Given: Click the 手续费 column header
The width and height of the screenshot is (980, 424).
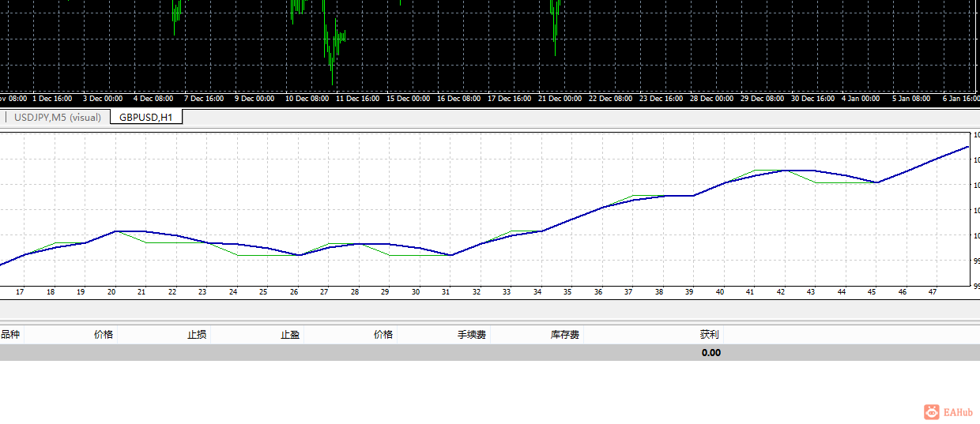Looking at the screenshot, I should tap(472, 335).
